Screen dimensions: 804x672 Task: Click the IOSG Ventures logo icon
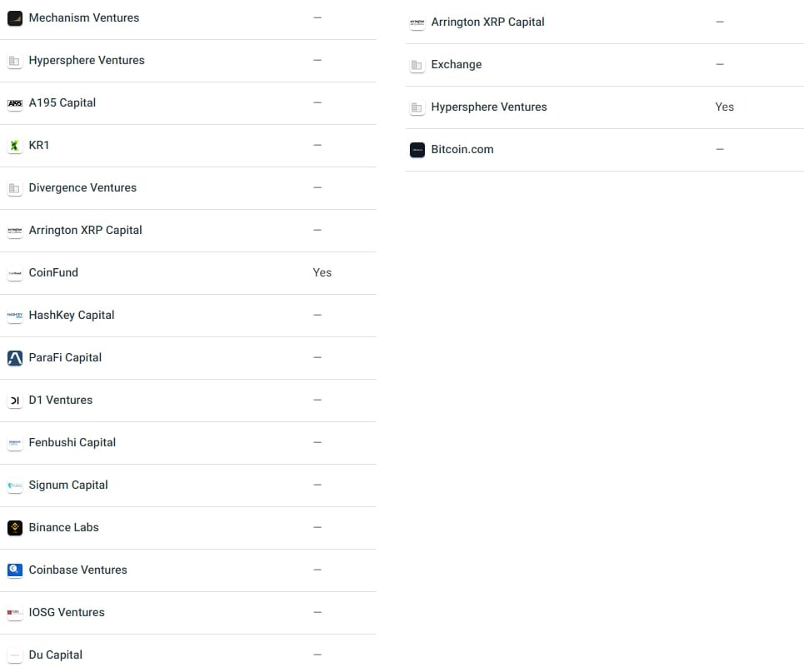tap(15, 613)
